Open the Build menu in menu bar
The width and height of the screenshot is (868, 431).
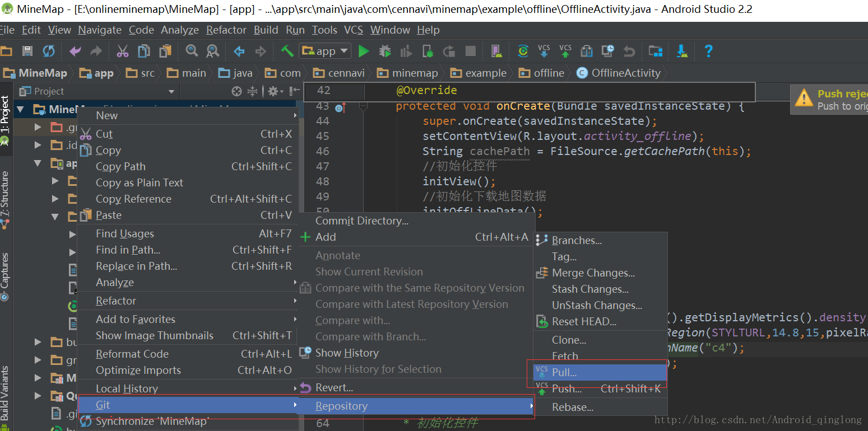tap(266, 30)
